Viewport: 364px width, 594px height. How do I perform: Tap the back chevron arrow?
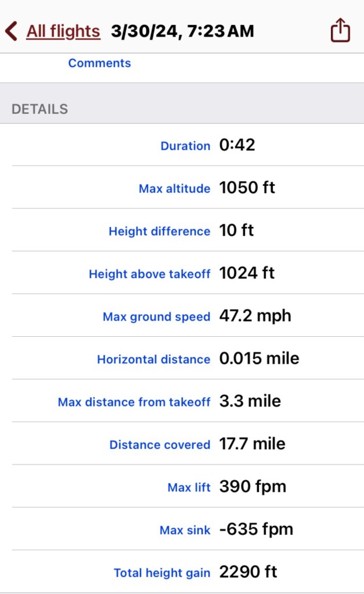(11, 31)
